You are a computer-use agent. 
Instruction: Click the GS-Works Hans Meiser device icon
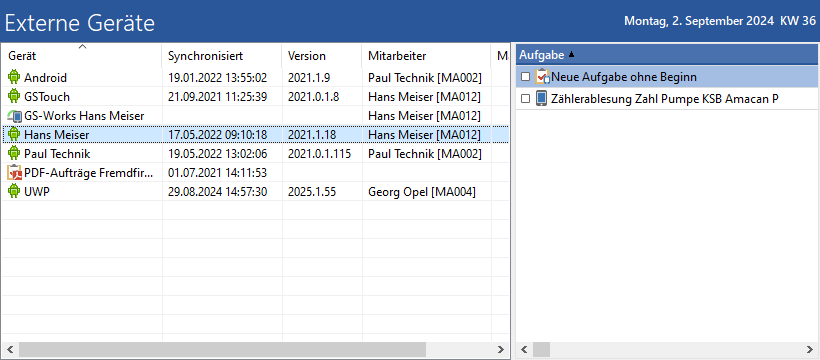pos(15,116)
